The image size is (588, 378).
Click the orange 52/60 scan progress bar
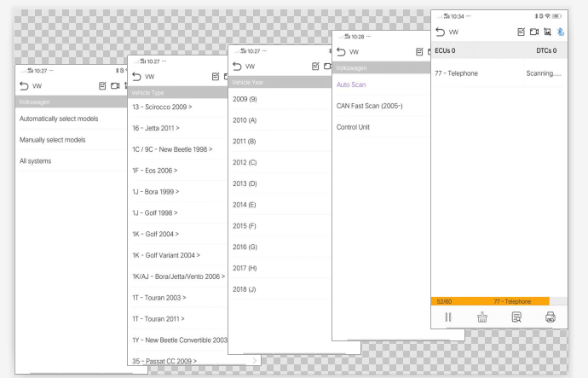point(490,301)
